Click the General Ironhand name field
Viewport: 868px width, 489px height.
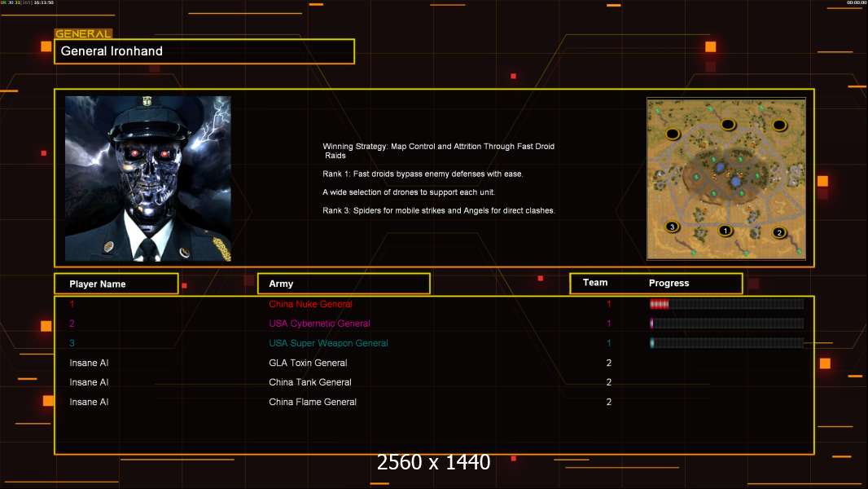pyautogui.click(x=204, y=51)
